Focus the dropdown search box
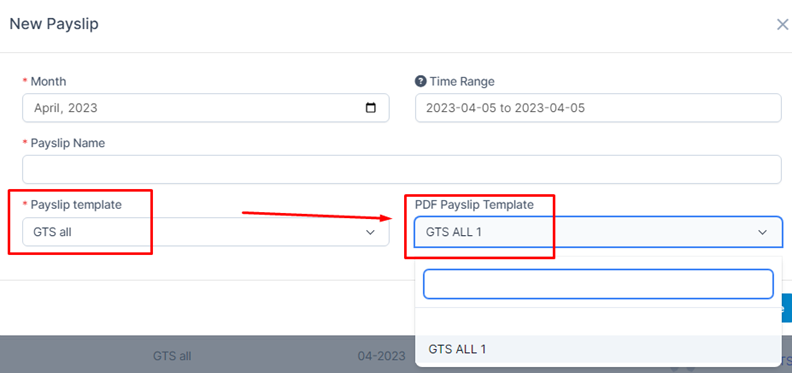792x373 pixels. [598, 284]
